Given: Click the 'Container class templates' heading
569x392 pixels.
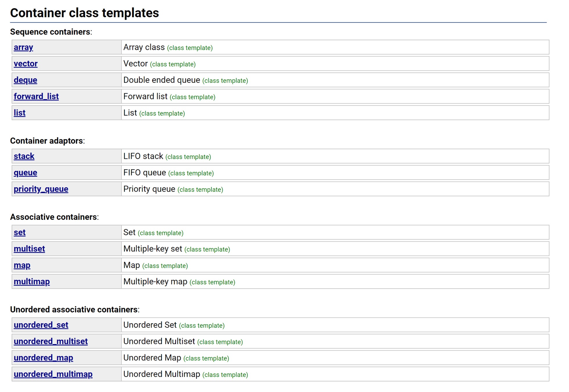Looking at the screenshot, I should pos(85,13).
